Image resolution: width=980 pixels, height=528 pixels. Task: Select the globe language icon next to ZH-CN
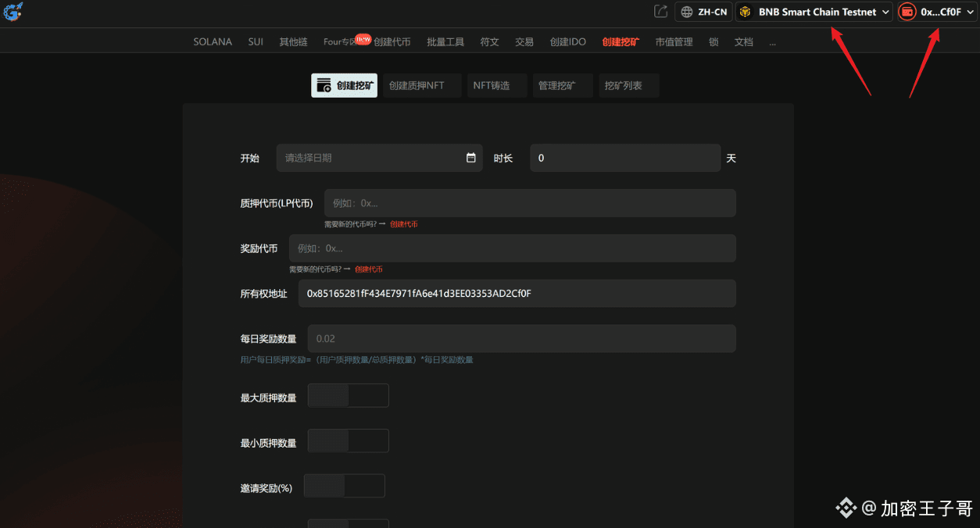pos(689,12)
